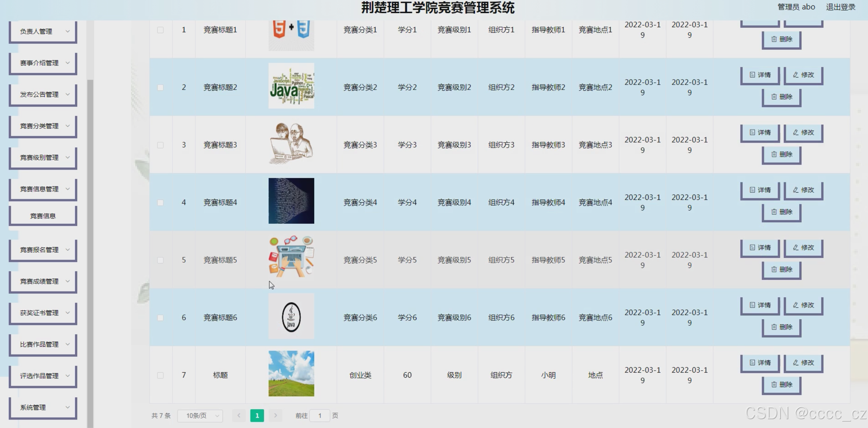Screen dimensions: 868x428
Task: Check the checkbox for row 2
Action: click(160, 88)
